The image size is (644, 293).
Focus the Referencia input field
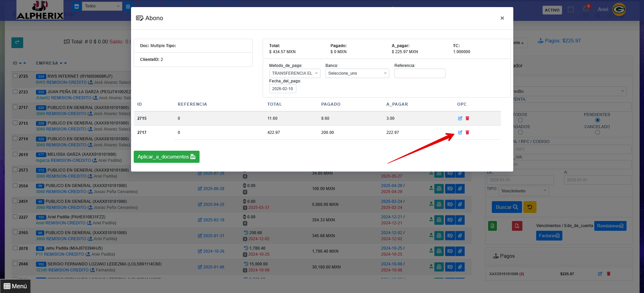(420, 73)
